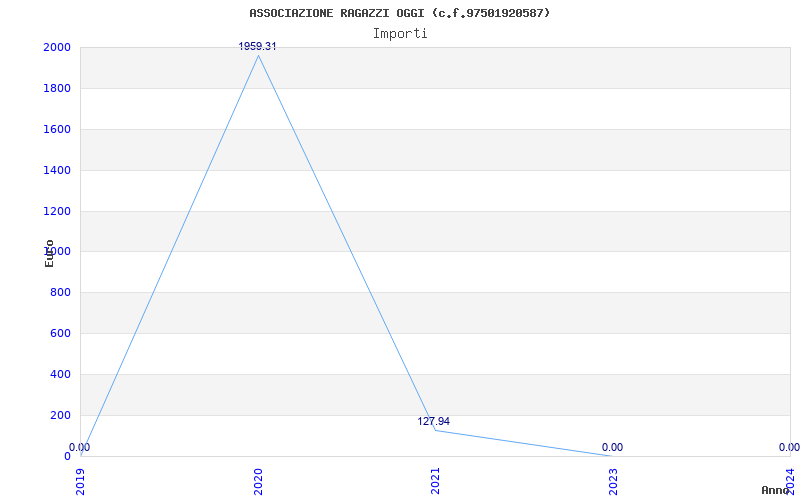Click the y-axis value 1600
The width and height of the screenshot is (800, 500).
[x=57, y=129]
